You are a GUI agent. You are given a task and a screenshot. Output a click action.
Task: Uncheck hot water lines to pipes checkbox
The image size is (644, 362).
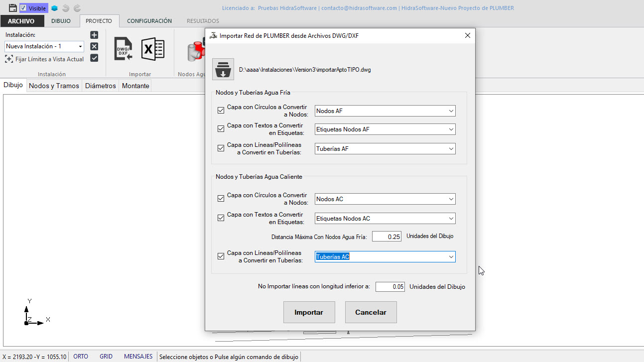click(x=221, y=256)
